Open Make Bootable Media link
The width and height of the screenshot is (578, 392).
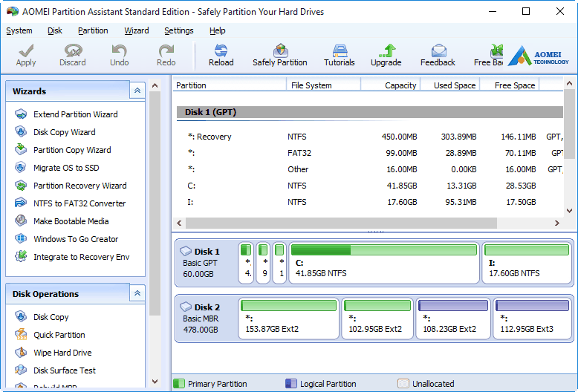(71, 221)
